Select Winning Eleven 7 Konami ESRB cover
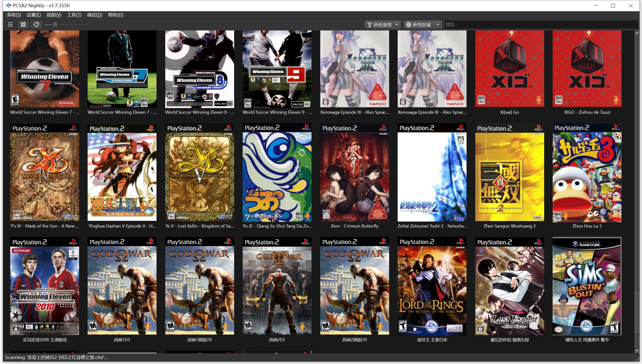The image size is (642, 364). [x=45, y=69]
